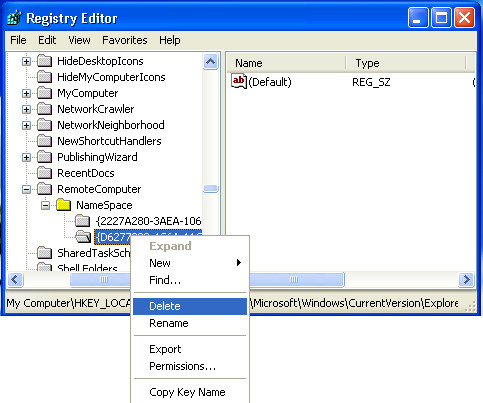Click the tree pane scroll left arrow
The height and width of the screenshot is (403, 483).
coord(15,279)
